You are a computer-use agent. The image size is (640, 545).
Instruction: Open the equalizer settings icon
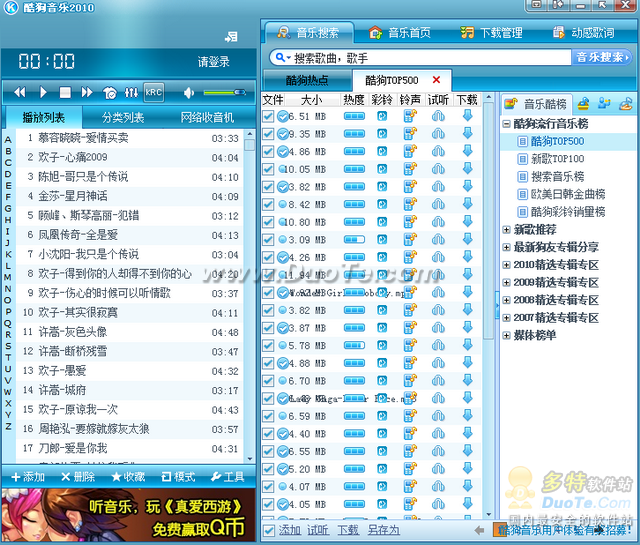[130, 92]
